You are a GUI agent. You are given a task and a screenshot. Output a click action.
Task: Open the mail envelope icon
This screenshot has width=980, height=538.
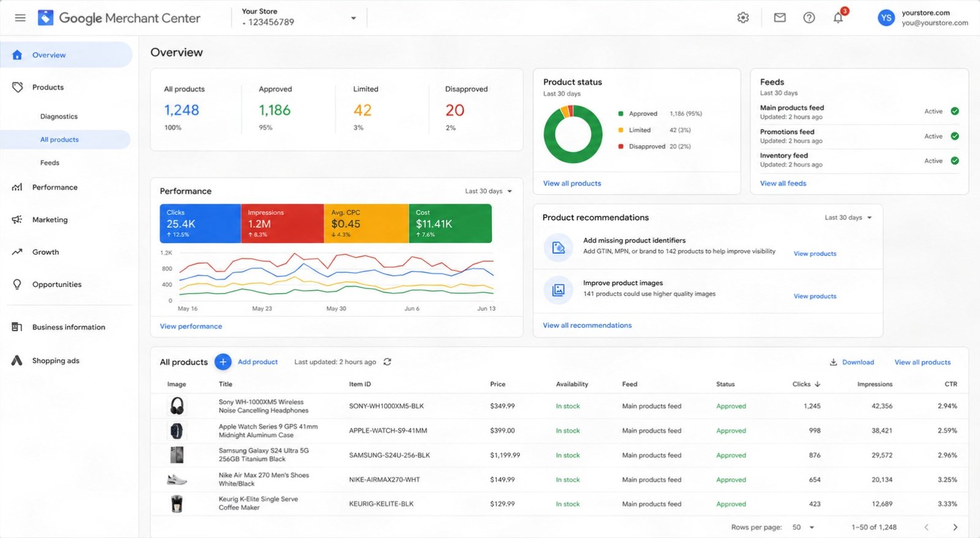click(780, 18)
